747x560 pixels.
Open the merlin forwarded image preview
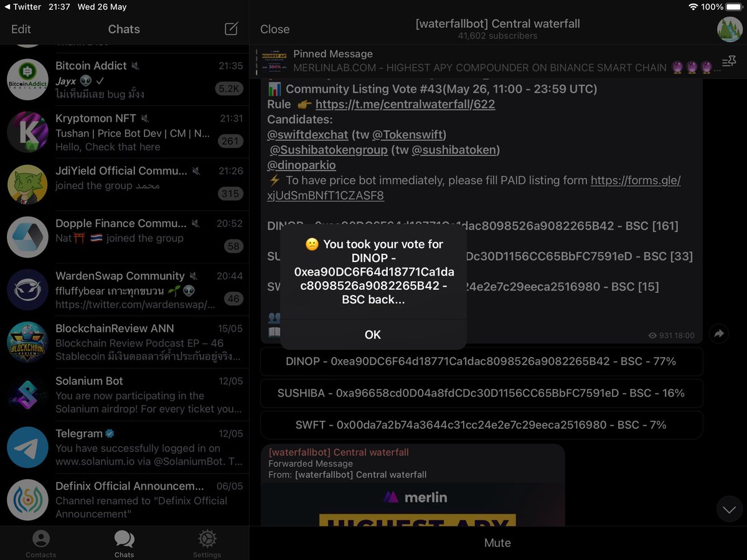click(413, 504)
